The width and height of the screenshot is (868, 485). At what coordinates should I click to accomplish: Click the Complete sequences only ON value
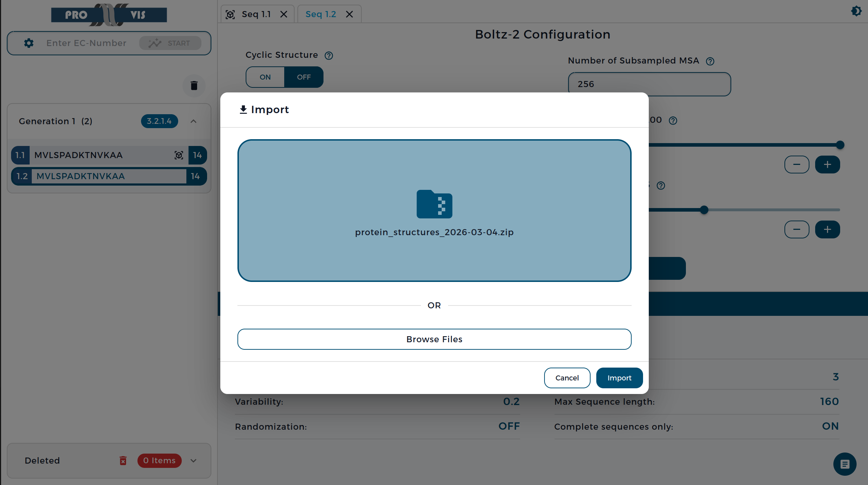pyautogui.click(x=830, y=426)
